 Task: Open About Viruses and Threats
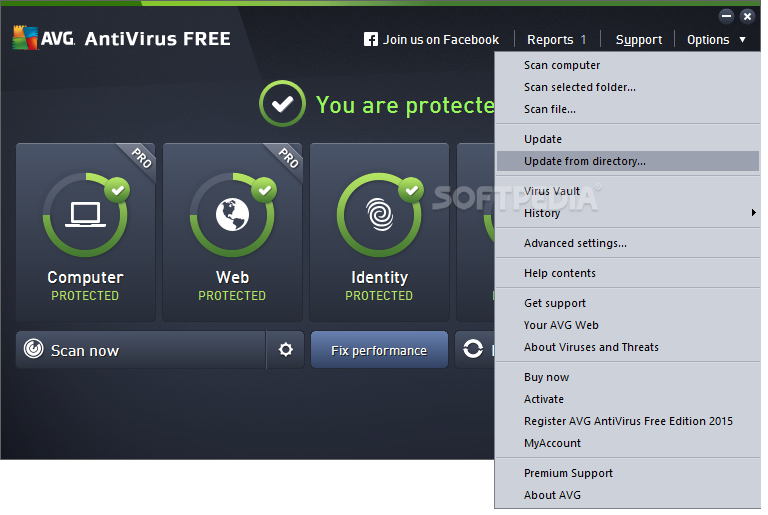click(x=627, y=347)
